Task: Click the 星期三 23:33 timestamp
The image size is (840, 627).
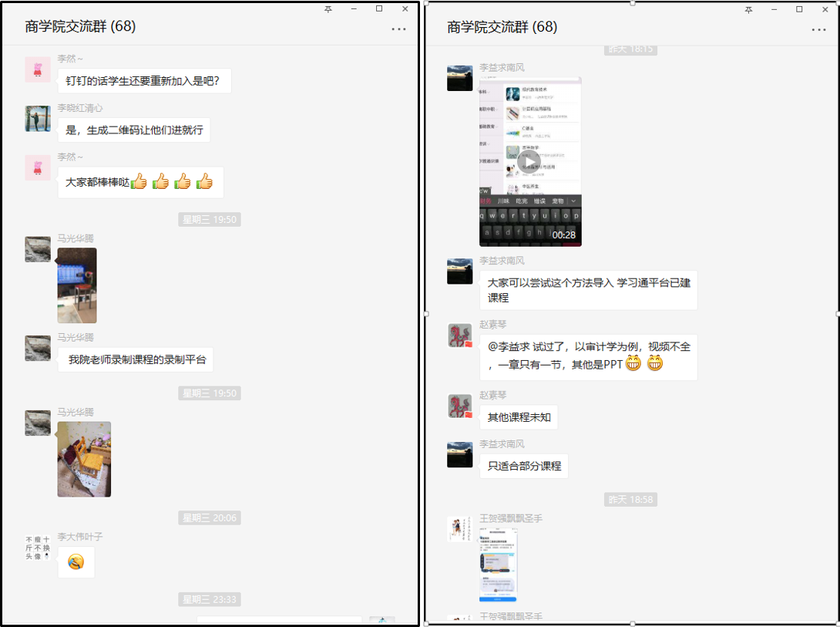Action: coord(210,599)
